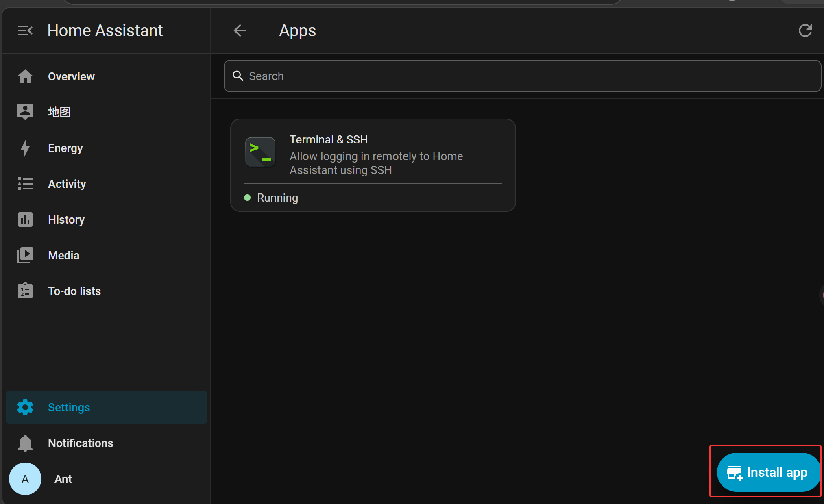Click the Ant user name
This screenshot has width=824, height=504.
pos(63,479)
